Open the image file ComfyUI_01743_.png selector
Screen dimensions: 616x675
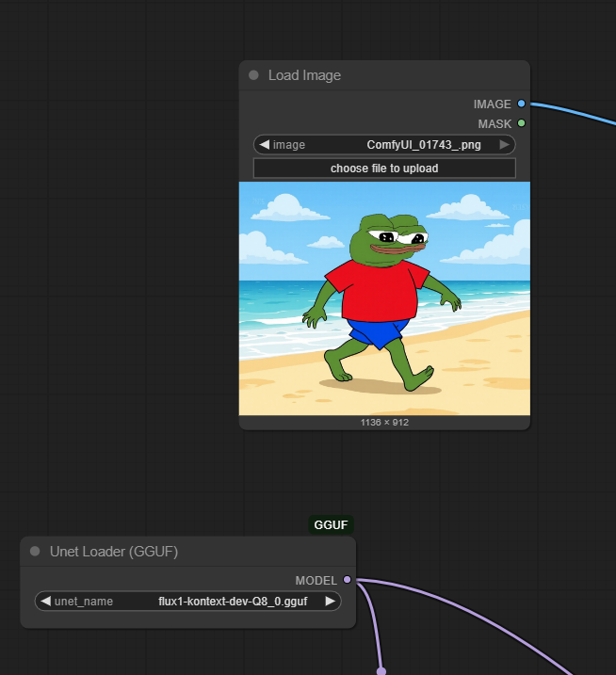(x=384, y=145)
